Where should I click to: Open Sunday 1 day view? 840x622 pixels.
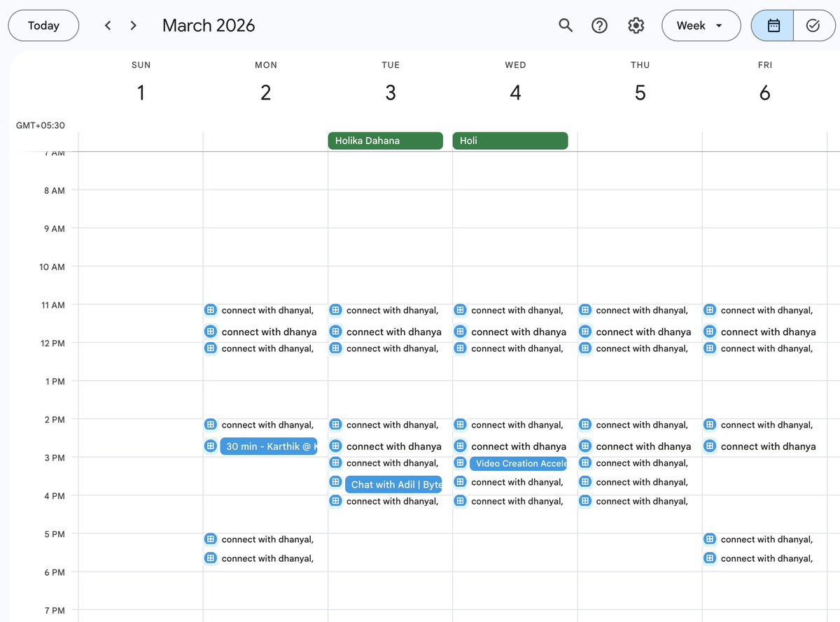coord(141,92)
